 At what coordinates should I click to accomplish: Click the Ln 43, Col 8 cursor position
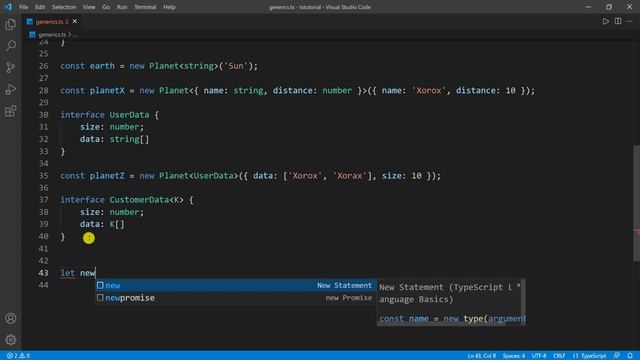pyautogui.click(x=482, y=356)
